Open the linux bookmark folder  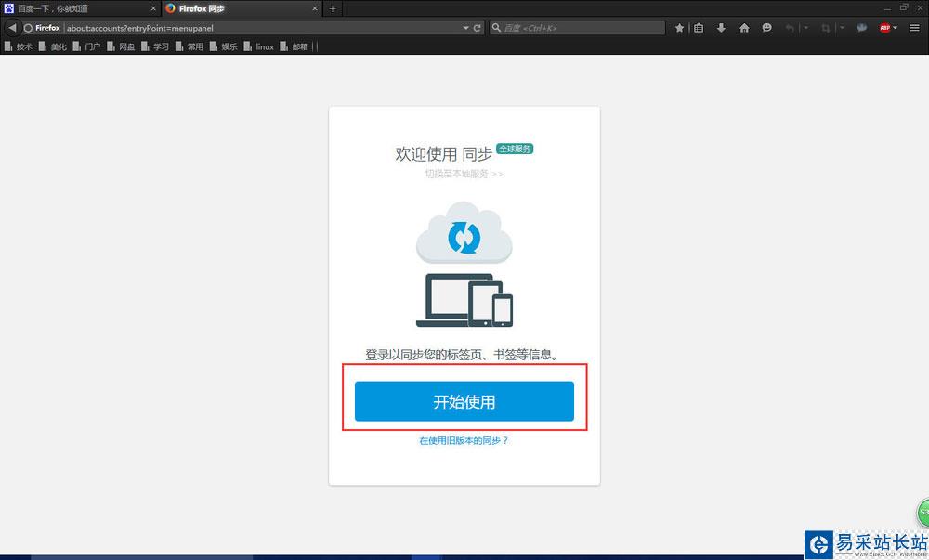tap(259, 46)
